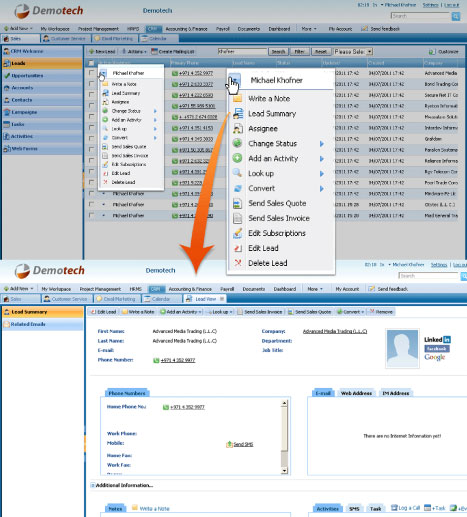Screen dimensions: 467x517
Task: Click the +971 2 633 3377 phone link
Action: (196, 84)
